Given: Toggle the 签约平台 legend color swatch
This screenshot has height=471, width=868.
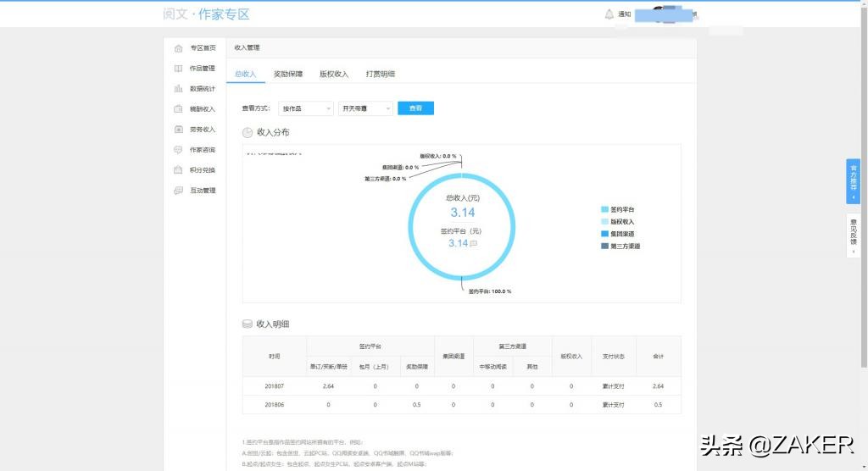Looking at the screenshot, I should click(604, 210).
